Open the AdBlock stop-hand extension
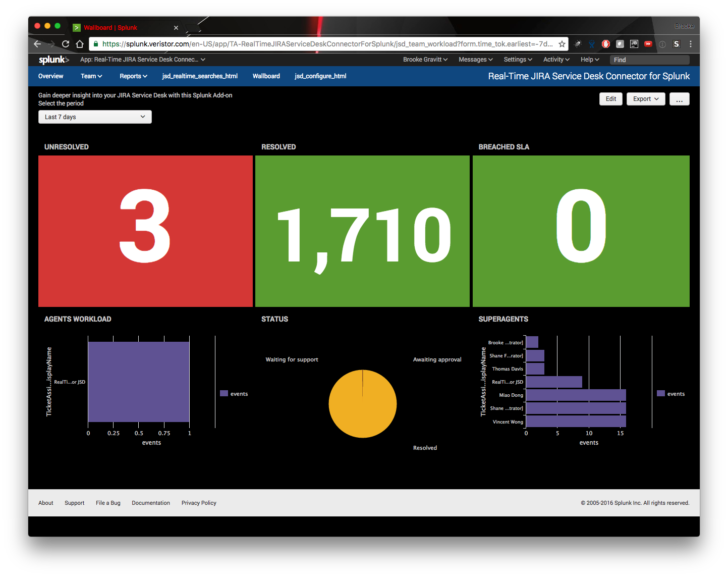This screenshot has height=577, width=728. 606,44
